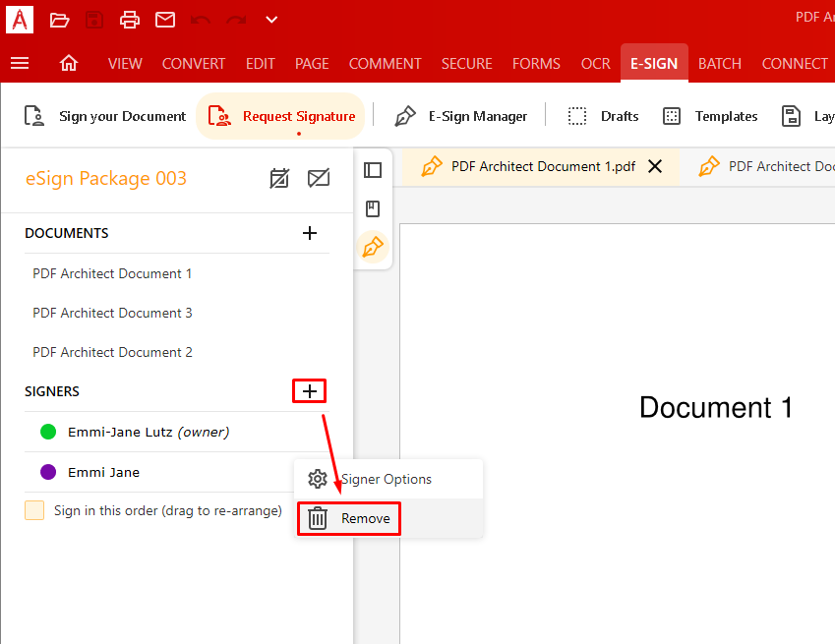Open Templates

(x=710, y=116)
